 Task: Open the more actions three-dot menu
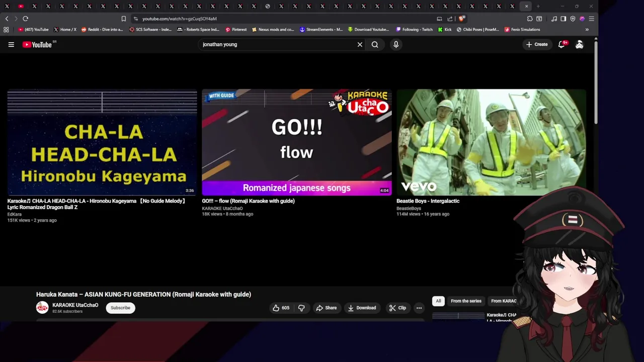tap(419, 308)
